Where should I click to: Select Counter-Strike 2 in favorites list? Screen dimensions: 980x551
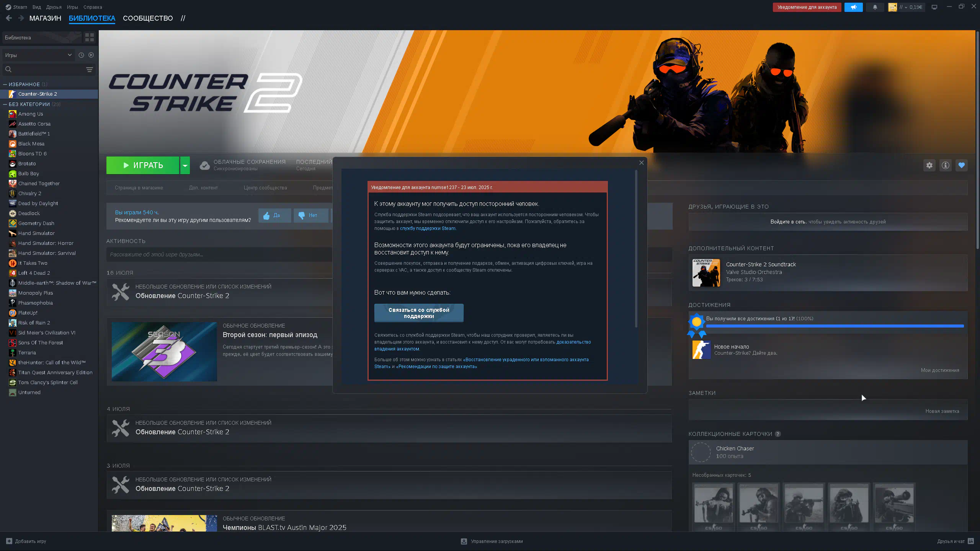(x=49, y=94)
